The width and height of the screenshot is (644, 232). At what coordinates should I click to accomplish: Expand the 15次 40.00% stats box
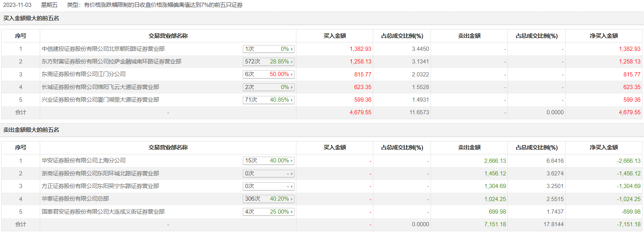268,161
